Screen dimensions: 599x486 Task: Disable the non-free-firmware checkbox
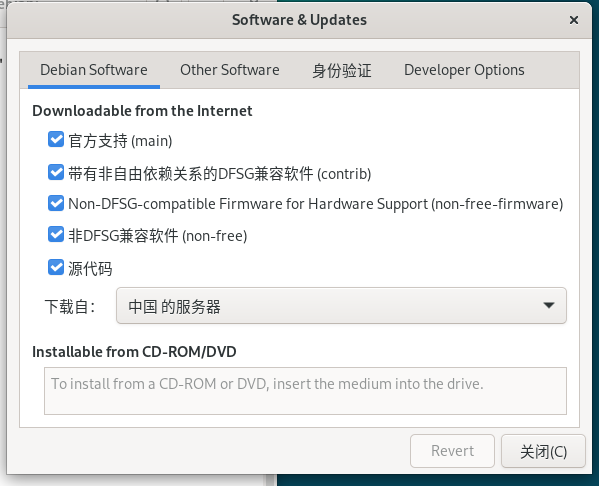[x=56, y=203]
